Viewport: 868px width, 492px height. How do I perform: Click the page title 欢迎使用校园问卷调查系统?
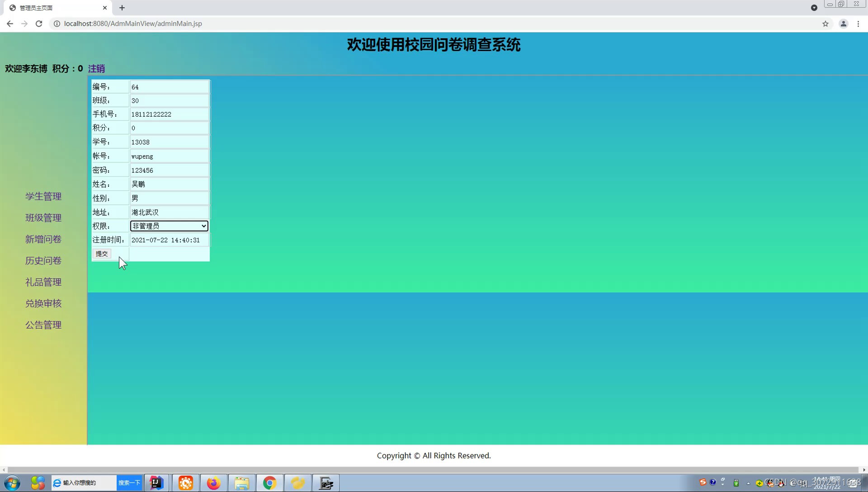[434, 45]
